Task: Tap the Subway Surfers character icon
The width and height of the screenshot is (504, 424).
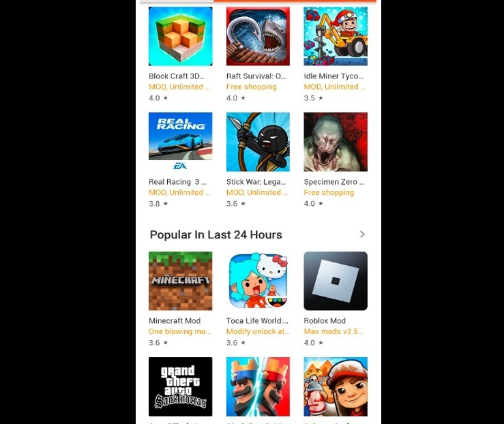Action: [336, 387]
